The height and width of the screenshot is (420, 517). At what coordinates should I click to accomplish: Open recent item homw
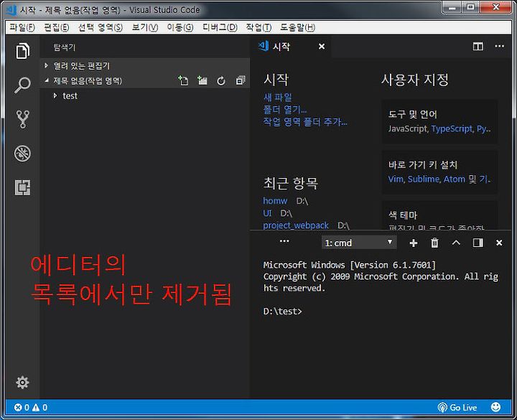(x=275, y=201)
